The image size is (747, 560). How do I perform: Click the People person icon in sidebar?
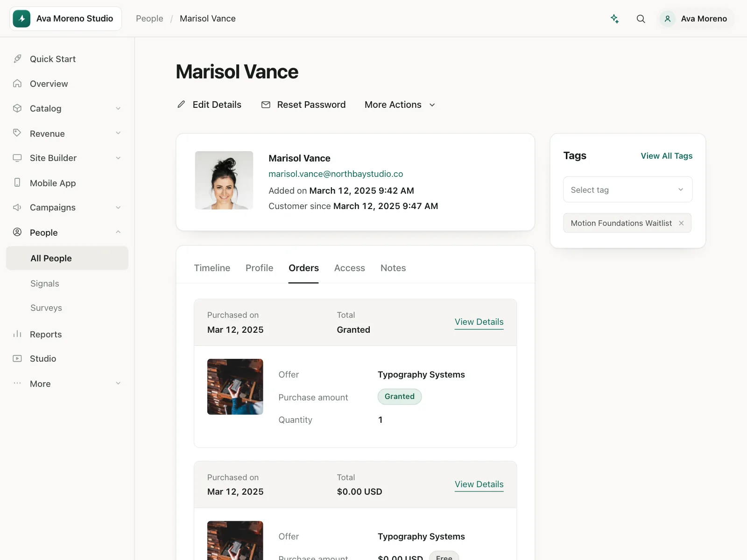(17, 232)
